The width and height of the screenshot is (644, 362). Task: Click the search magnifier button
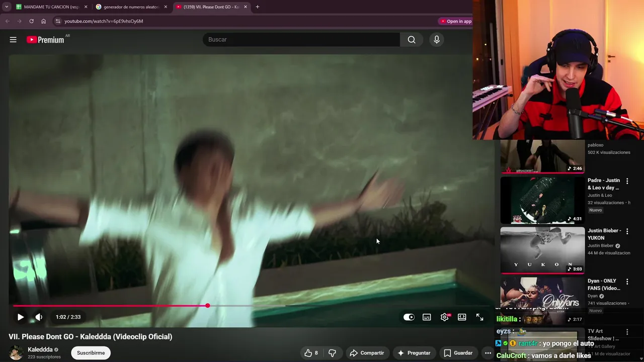pyautogui.click(x=412, y=40)
